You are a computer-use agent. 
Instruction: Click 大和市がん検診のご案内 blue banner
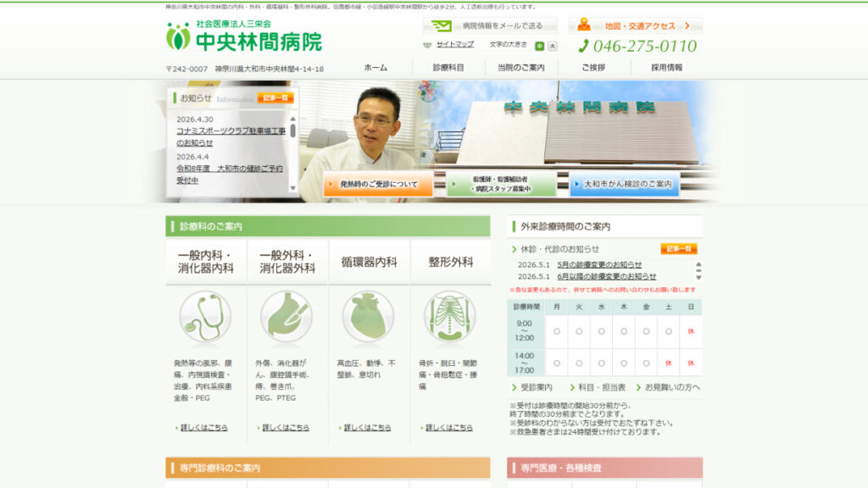(624, 184)
